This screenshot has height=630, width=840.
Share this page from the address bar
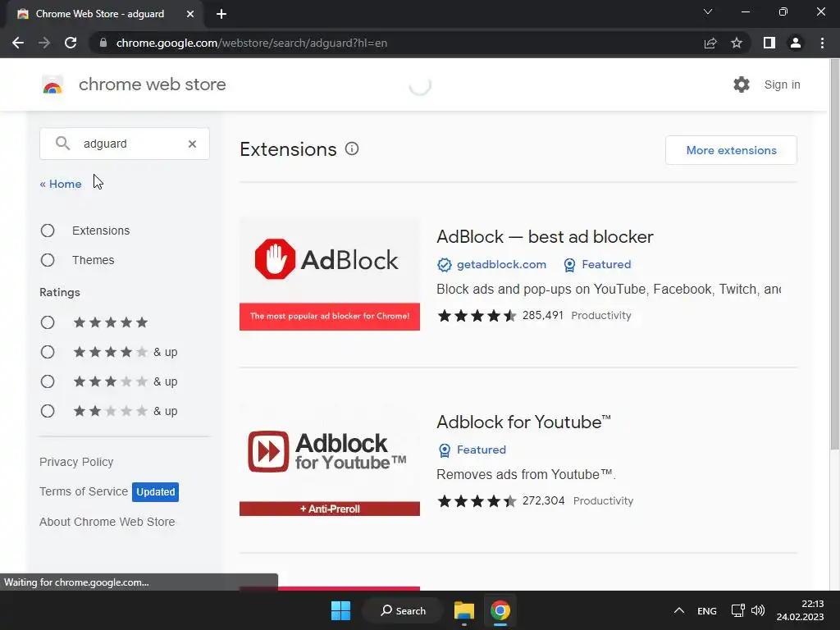[710, 43]
